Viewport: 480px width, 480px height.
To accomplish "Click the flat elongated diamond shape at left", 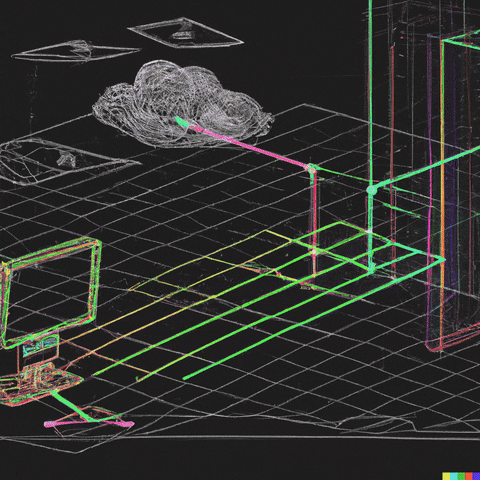I will coord(76,51).
